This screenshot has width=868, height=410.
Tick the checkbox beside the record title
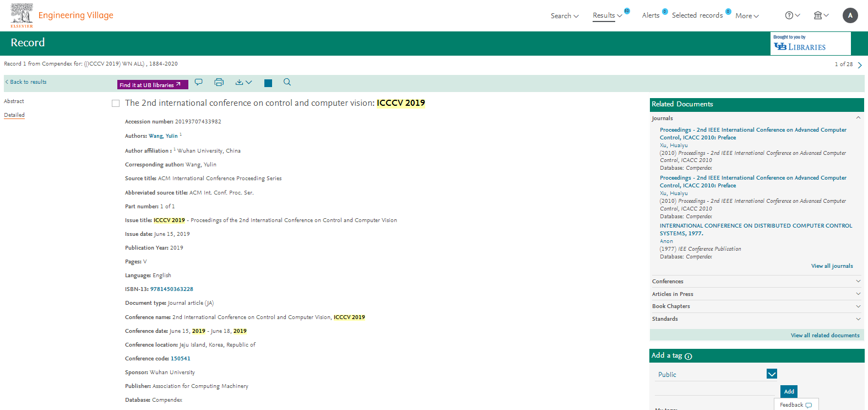pyautogui.click(x=116, y=104)
